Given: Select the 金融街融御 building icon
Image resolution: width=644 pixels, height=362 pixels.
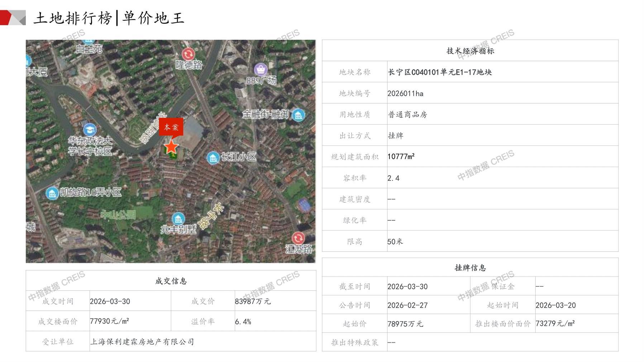Looking at the screenshot, I should coord(298,115).
